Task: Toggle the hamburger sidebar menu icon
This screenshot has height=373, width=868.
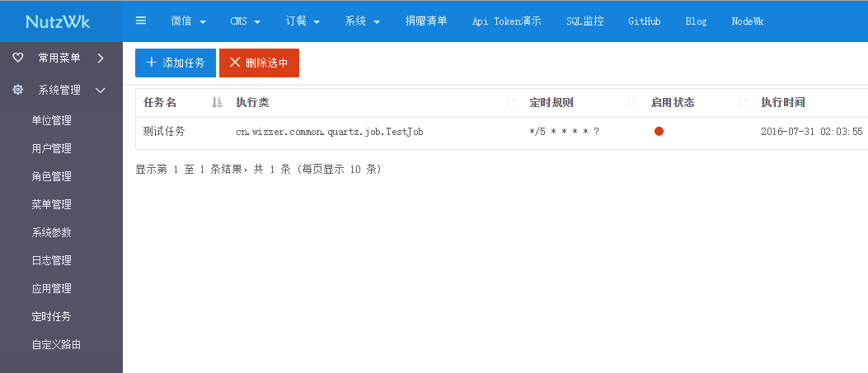Action: (x=141, y=21)
